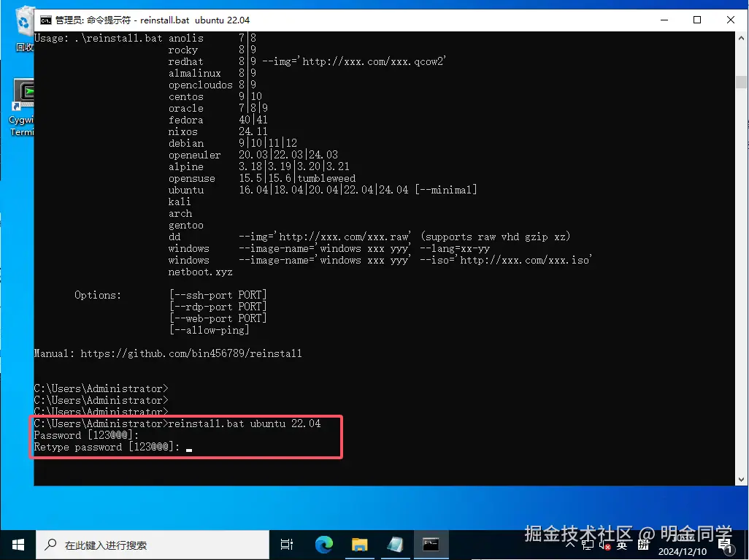Open the cmd window system menu icon
The image size is (749, 560).
pyautogui.click(x=45, y=20)
